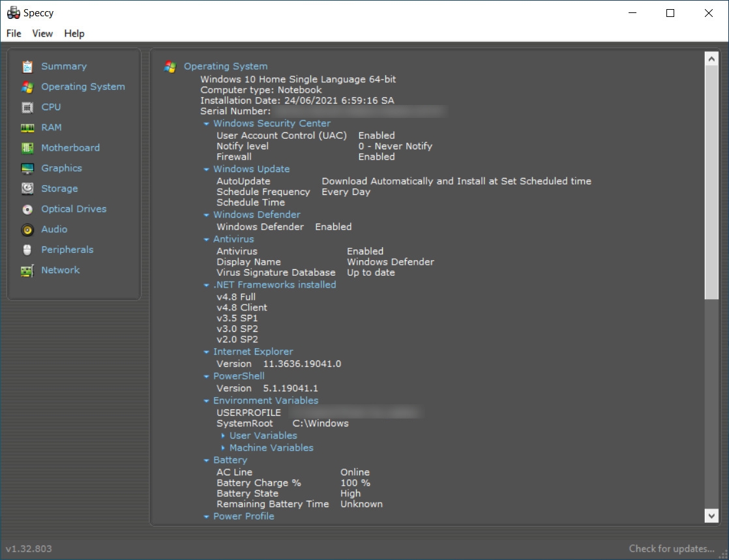Click the Motherboard icon
Viewport: 729px width, 560px height.
(27, 148)
